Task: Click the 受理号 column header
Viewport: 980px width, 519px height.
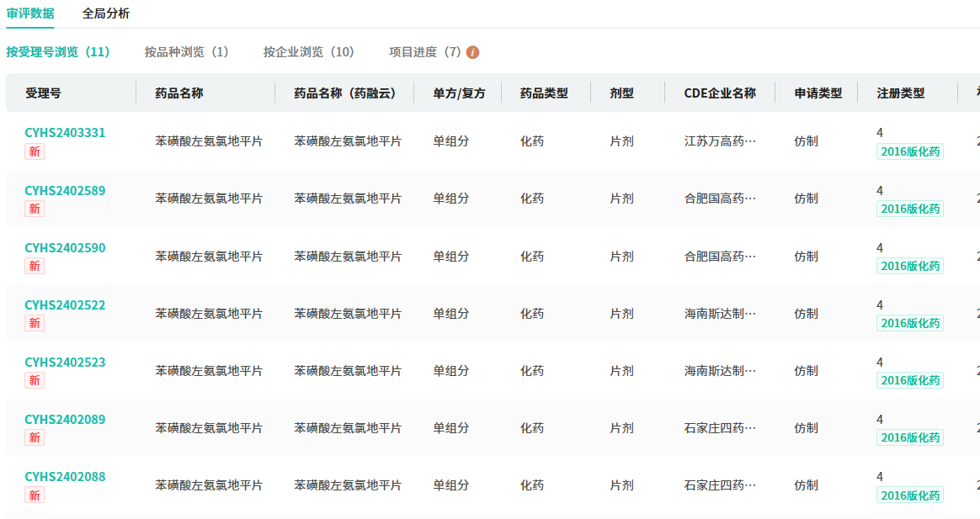Action: [43, 93]
